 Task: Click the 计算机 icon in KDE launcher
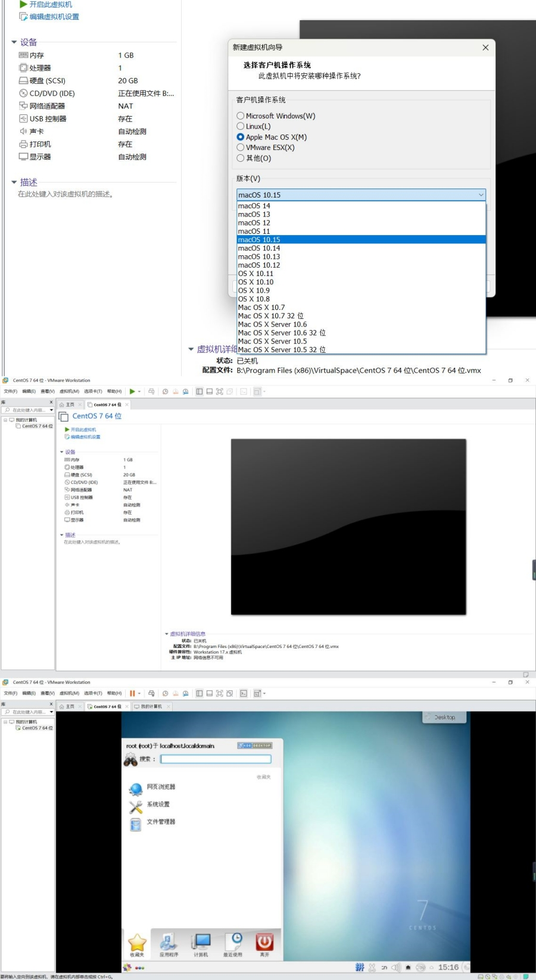coord(201,944)
